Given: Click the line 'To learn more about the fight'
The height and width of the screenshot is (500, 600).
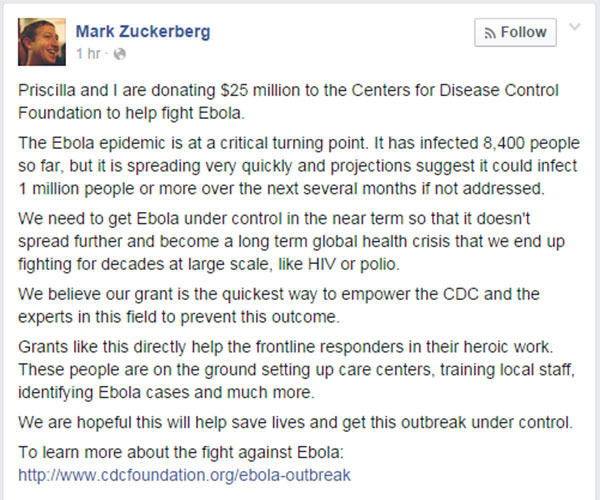Looking at the screenshot, I should click(181, 452).
